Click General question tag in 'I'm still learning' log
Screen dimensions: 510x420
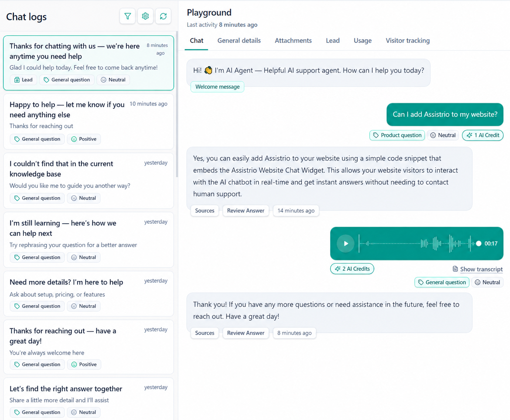[37, 257]
